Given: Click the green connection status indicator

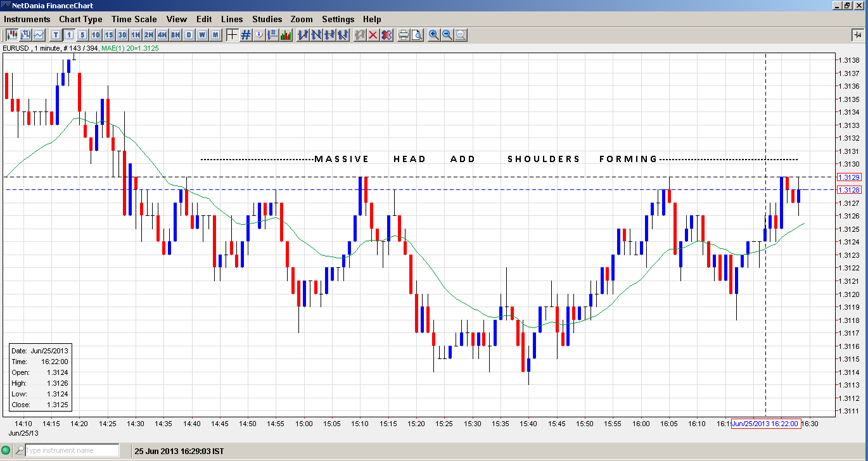Looking at the screenshot, I should tap(6, 451).
